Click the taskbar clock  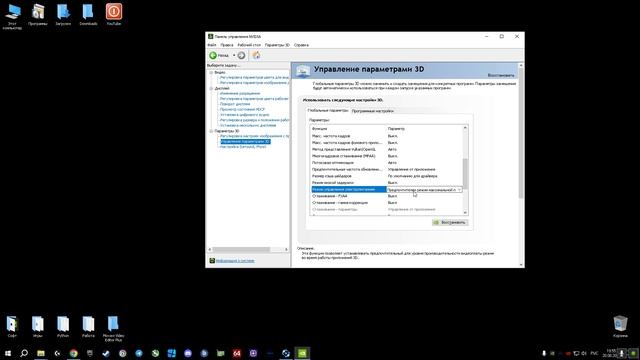coord(611,353)
